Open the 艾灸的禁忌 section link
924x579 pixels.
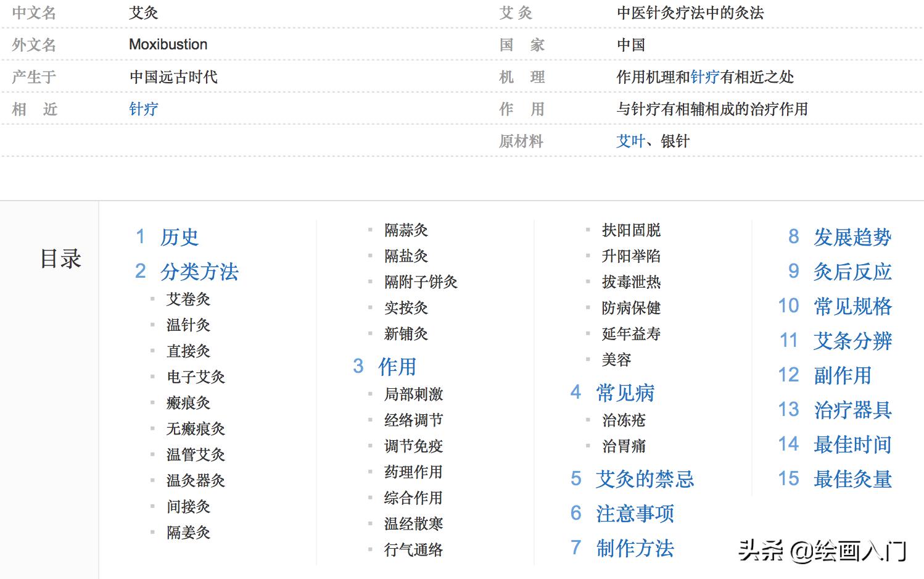tap(645, 479)
